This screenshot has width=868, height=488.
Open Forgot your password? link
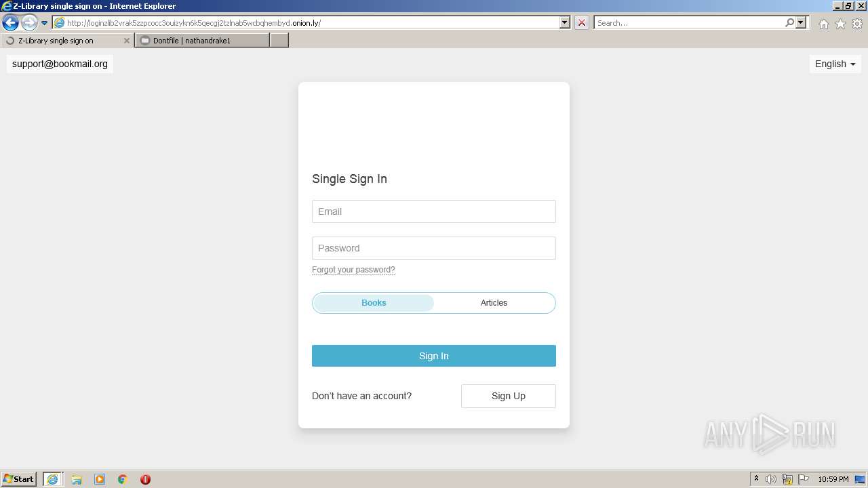(353, 270)
